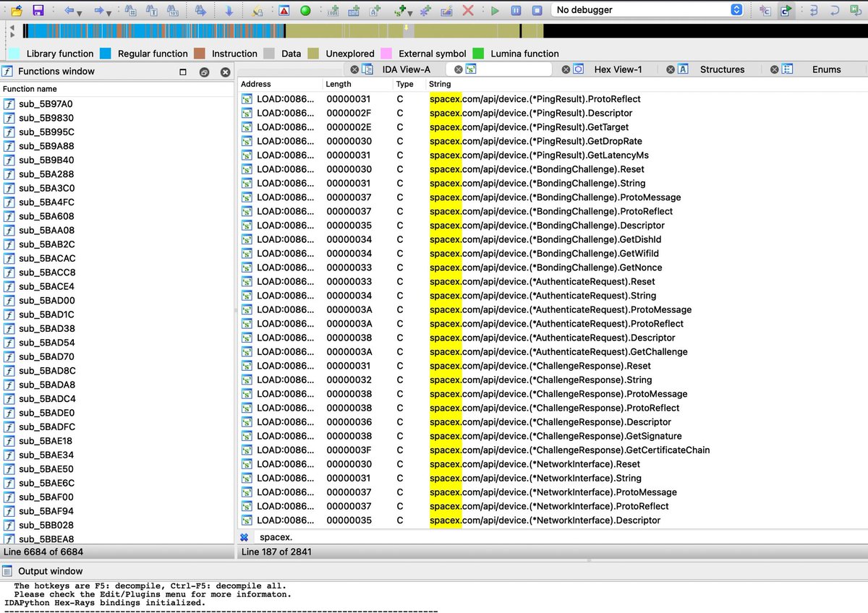Screen dimensions: 868x613
Task: Select the active Strings window tab
Action: click(499, 69)
